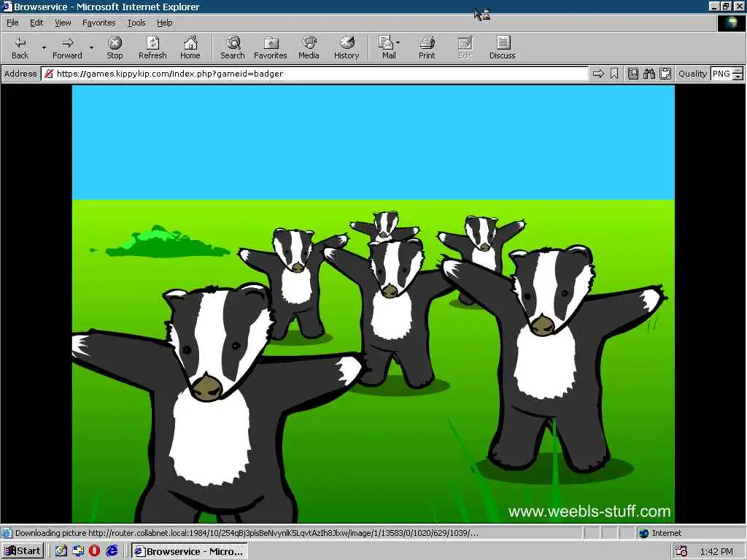The height and width of the screenshot is (560, 747).
Task: Click the Go arrow next to the address bar
Action: point(598,74)
